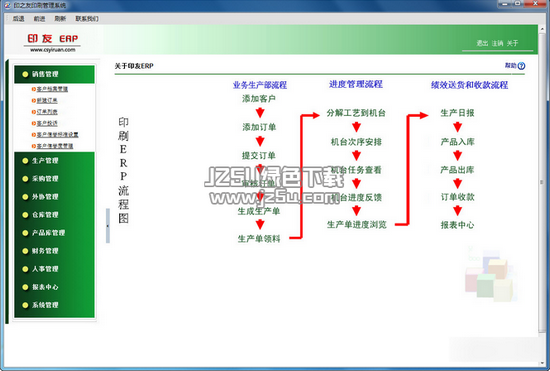Collapse the sidebar with the splitter handle

(108, 226)
